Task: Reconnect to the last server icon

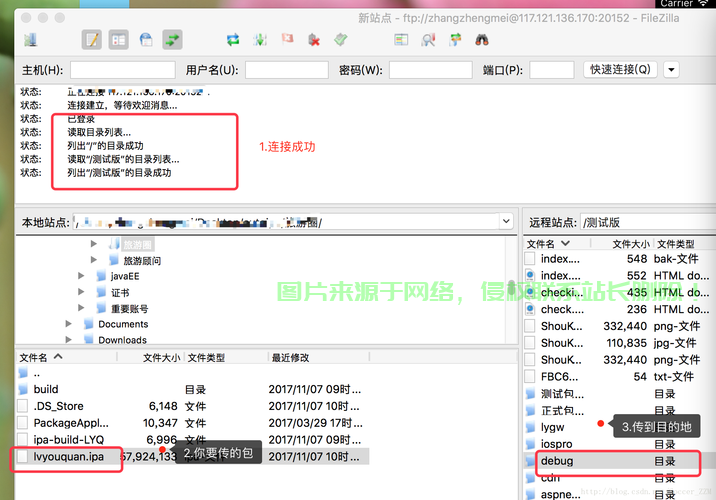Action: point(341,40)
